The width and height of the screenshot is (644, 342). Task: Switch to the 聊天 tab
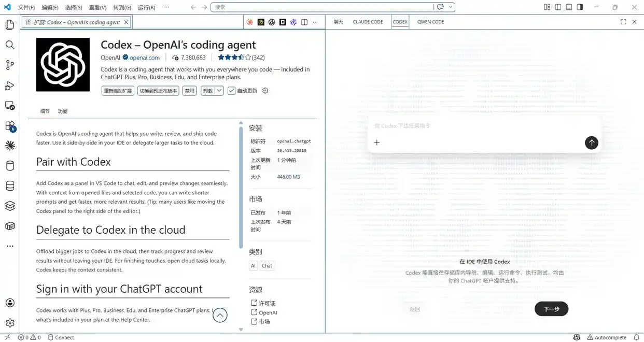338,22
